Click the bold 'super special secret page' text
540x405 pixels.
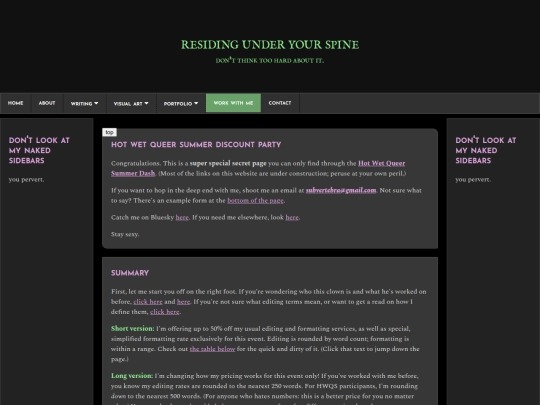click(228, 163)
